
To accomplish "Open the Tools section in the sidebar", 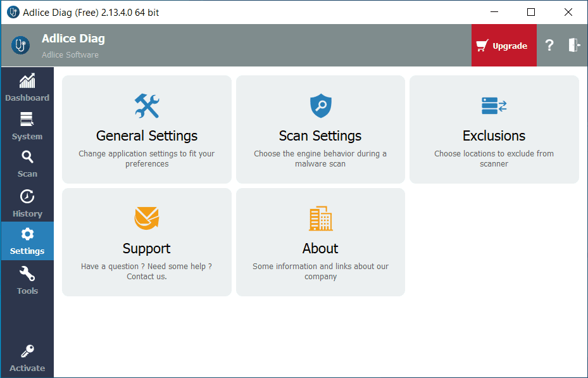I will pyautogui.click(x=27, y=280).
